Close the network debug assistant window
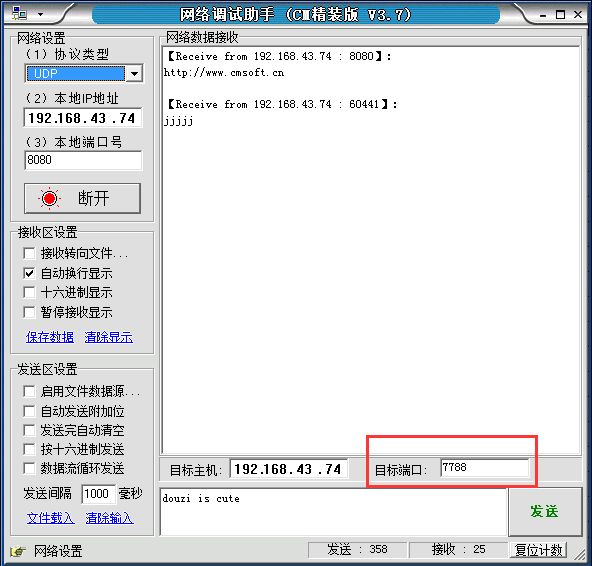Image resolution: width=592 pixels, height=566 pixels. tap(578, 14)
